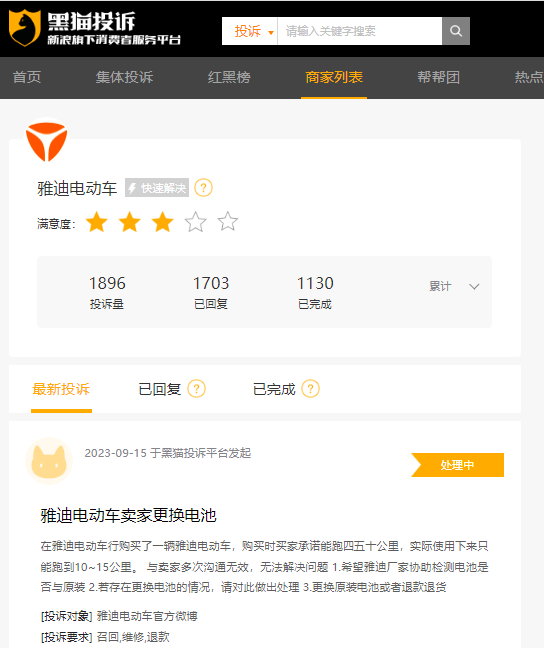Click the 1703 已回复 figure
Image resolution: width=544 pixels, height=648 pixels.
click(x=211, y=292)
